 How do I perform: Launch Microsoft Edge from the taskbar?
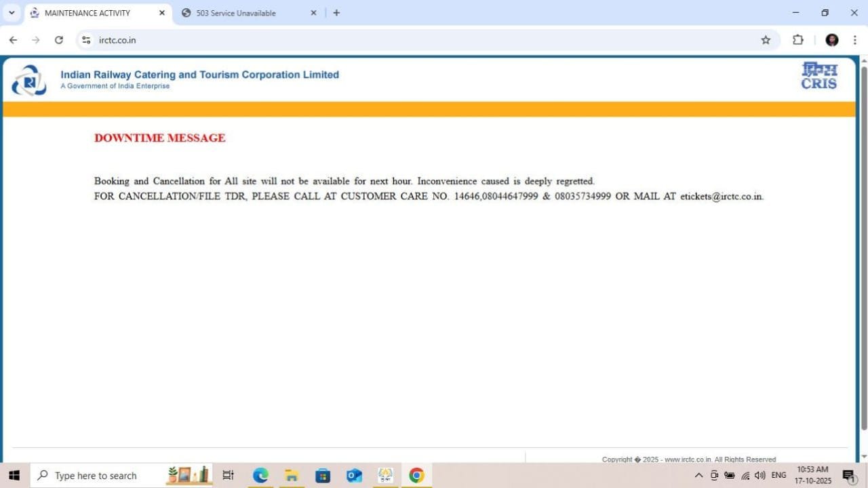[x=260, y=475]
